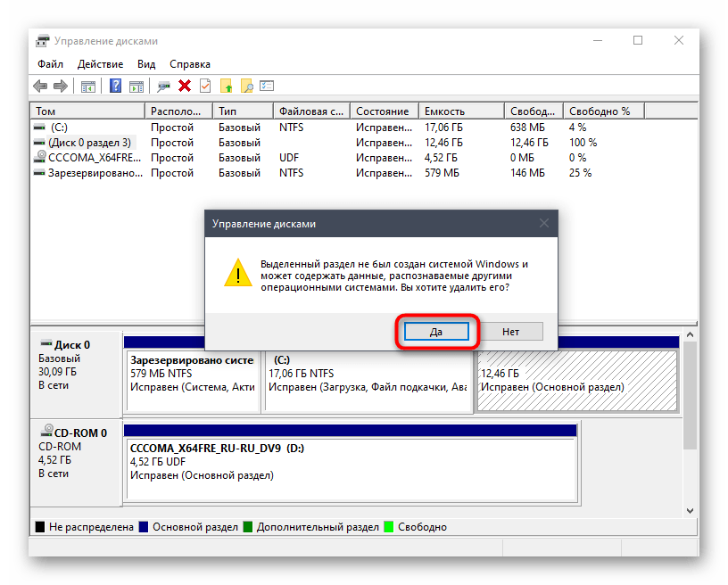Open the Справка menu
Image resolution: width=728 pixels, height=585 pixels.
point(189,64)
